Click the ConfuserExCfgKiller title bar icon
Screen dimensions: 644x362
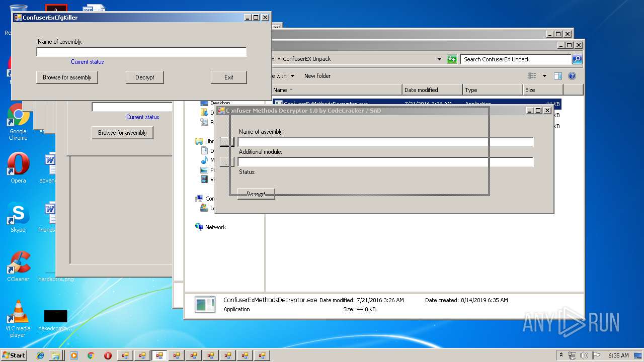(18, 18)
